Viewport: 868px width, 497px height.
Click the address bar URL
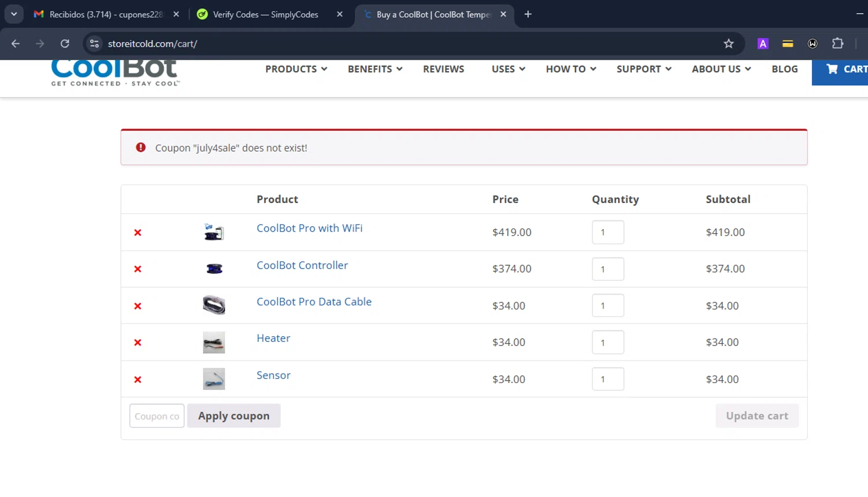[153, 43]
